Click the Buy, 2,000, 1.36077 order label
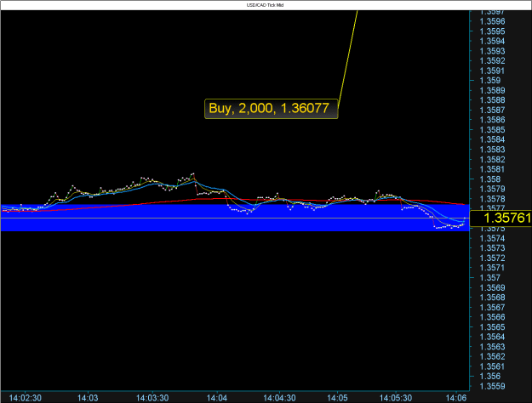 (271, 109)
